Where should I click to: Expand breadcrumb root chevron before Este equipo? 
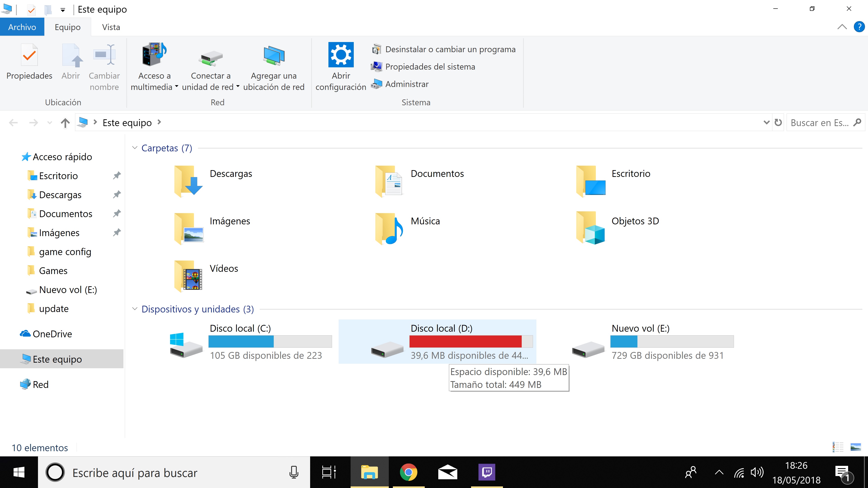[x=95, y=122]
